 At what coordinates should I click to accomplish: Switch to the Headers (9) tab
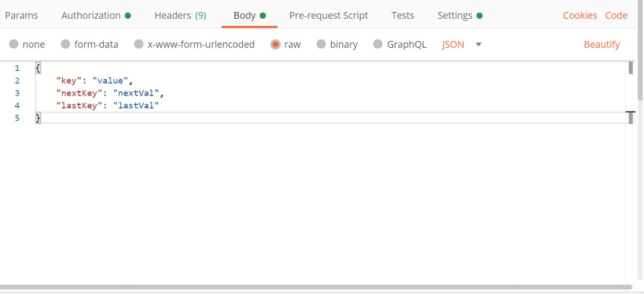coord(180,16)
